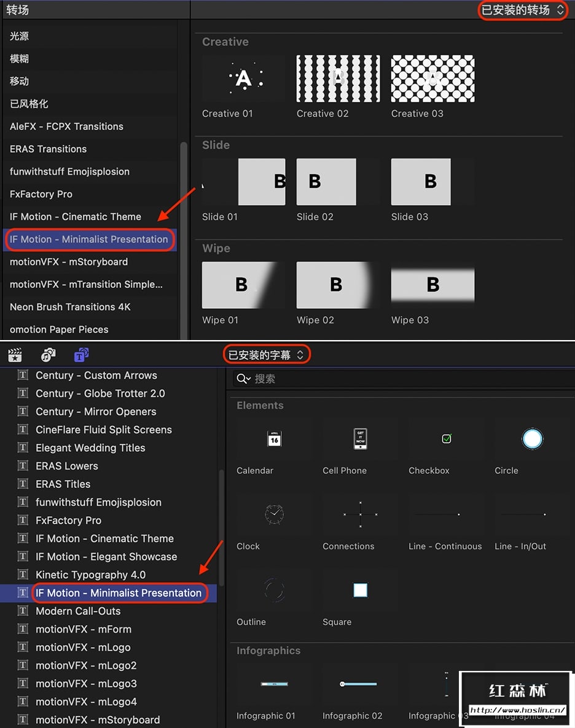The width and height of the screenshot is (575, 728).
Task: Click the search magnifier icon in titles browser
Action: click(x=243, y=379)
